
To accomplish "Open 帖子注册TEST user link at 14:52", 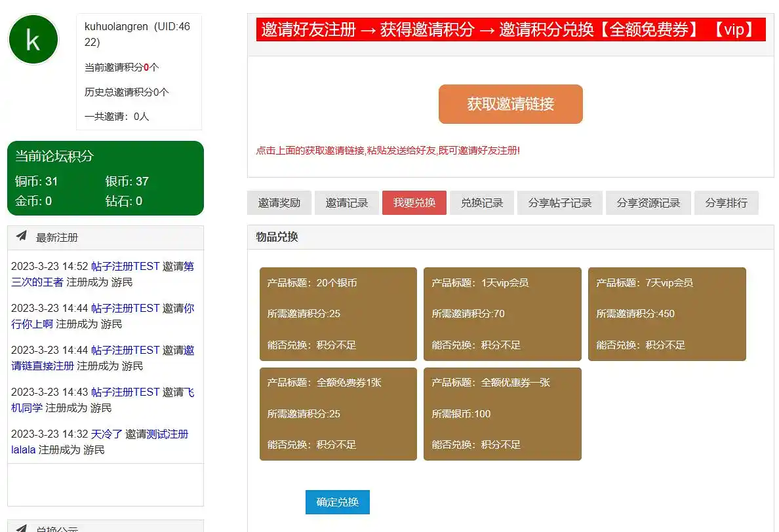I will [125, 267].
